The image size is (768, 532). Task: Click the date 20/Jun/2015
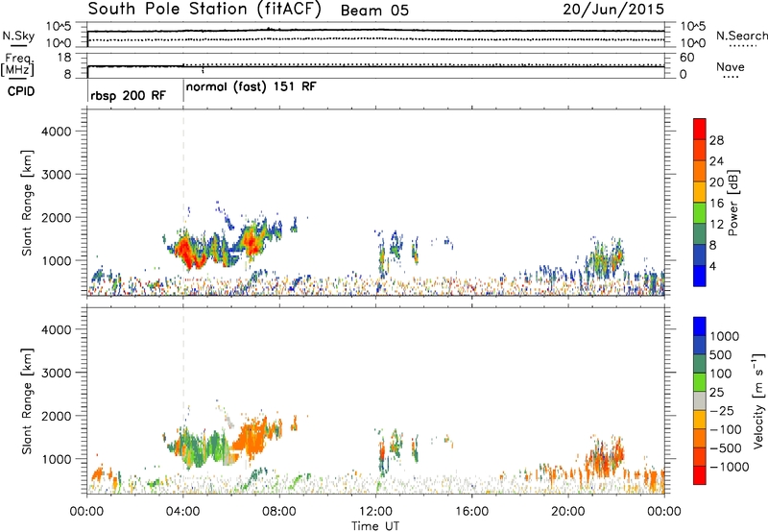click(613, 10)
